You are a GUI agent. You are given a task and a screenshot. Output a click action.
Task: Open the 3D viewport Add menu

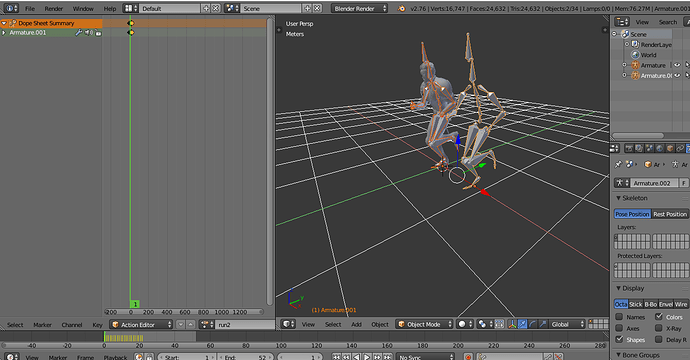[x=356, y=324]
